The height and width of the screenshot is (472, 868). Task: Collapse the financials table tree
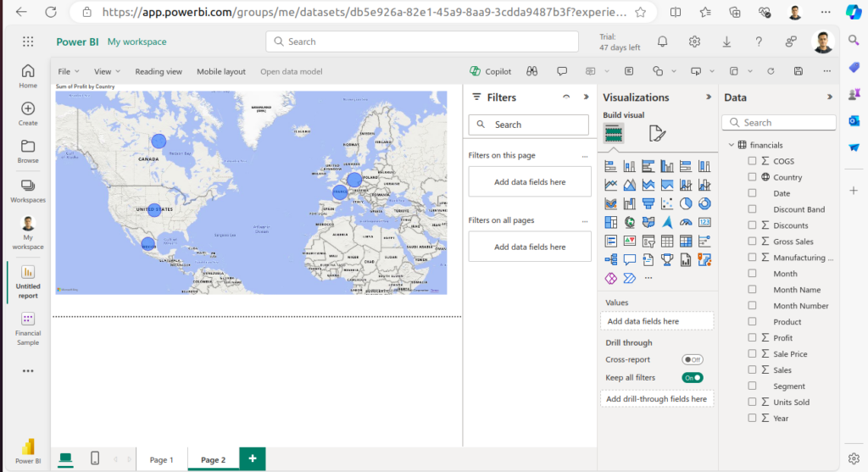pyautogui.click(x=731, y=145)
